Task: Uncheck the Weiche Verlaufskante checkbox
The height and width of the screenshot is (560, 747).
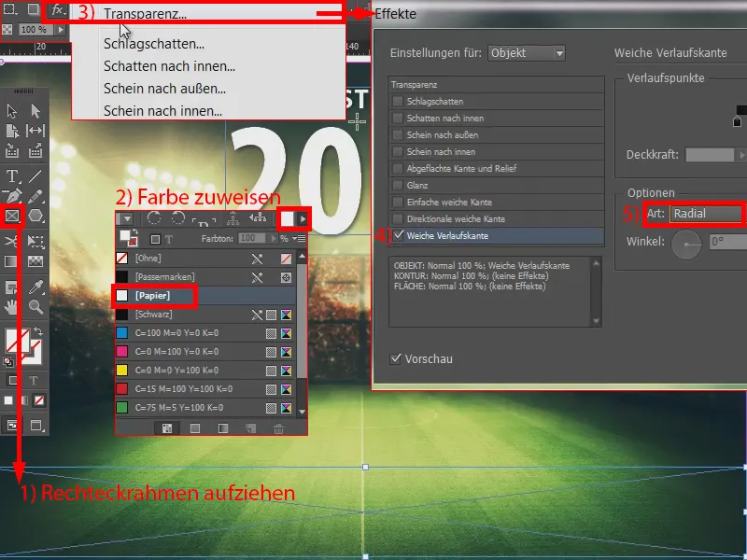Action: coord(399,235)
